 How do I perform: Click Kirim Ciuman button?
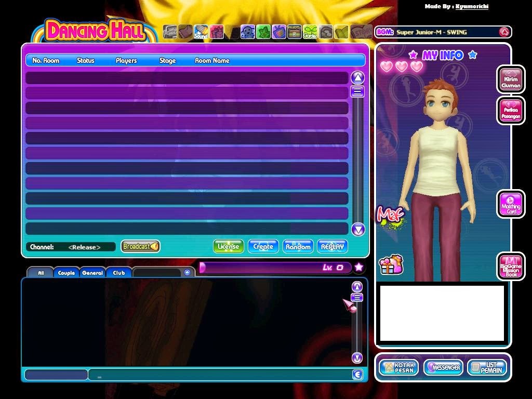point(511,79)
